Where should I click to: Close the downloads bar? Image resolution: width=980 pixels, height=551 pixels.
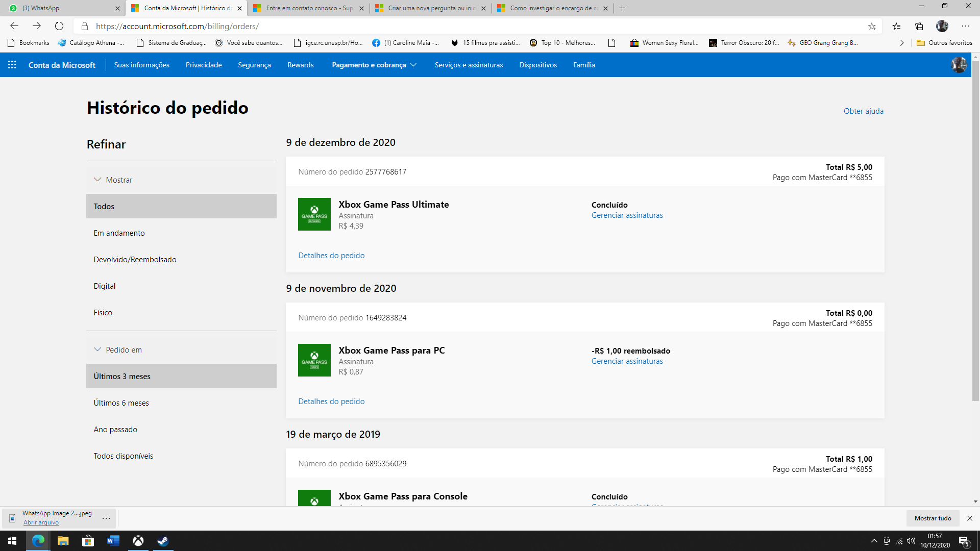point(970,518)
